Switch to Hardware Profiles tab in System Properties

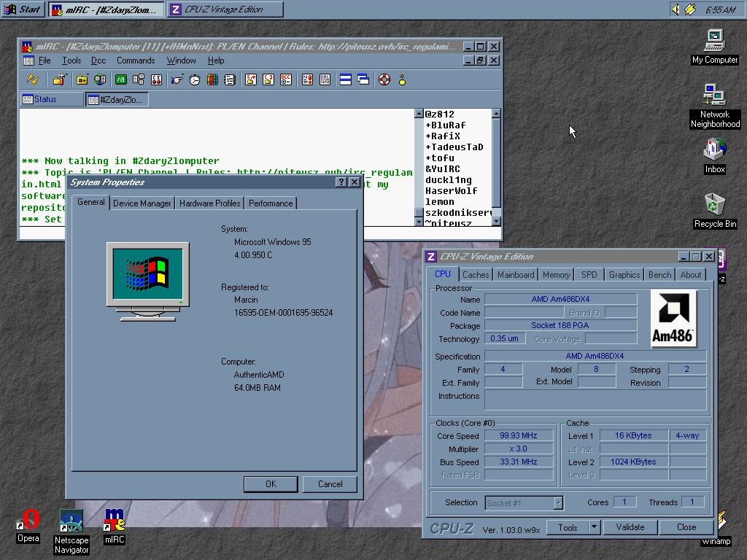coord(209,203)
